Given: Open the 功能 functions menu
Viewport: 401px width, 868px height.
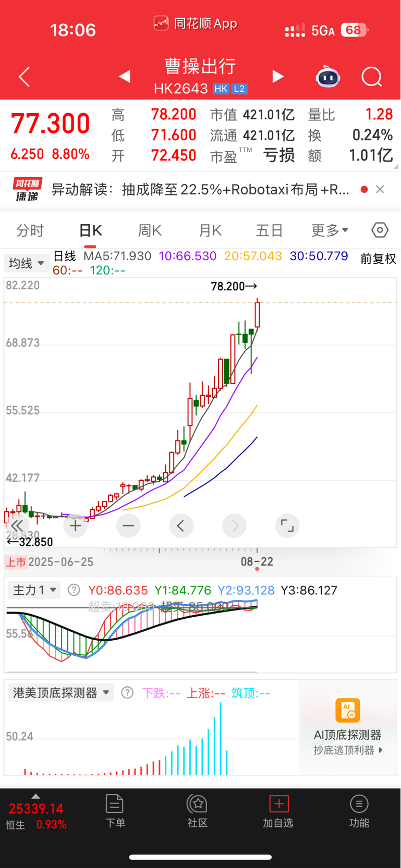Looking at the screenshot, I should pos(359,811).
